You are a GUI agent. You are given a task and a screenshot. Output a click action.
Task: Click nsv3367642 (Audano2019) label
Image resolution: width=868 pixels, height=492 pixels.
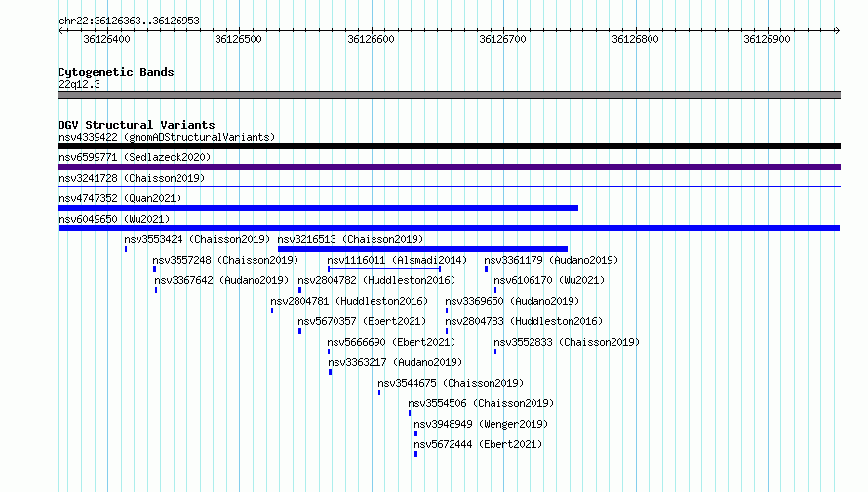point(221,280)
